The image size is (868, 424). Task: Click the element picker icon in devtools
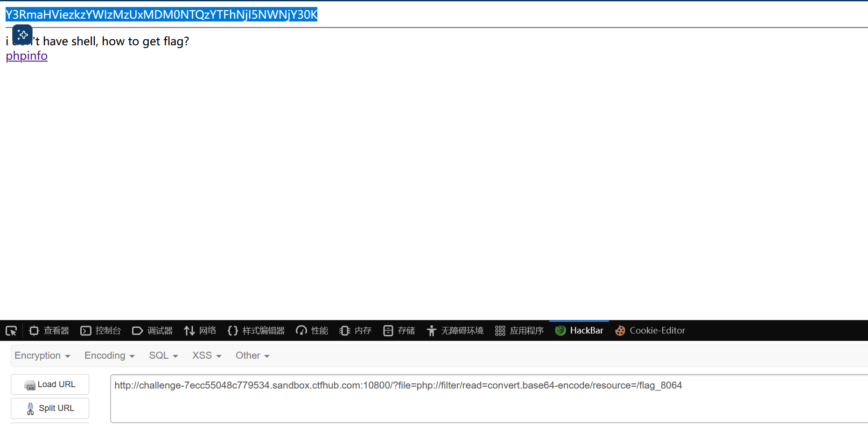11,331
